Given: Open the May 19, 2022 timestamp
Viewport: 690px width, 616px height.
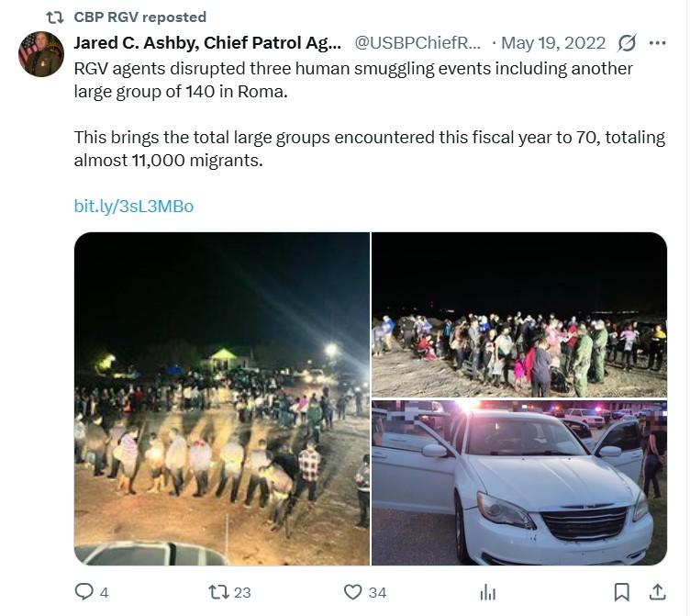Looking at the screenshot, I should pos(553,43).
